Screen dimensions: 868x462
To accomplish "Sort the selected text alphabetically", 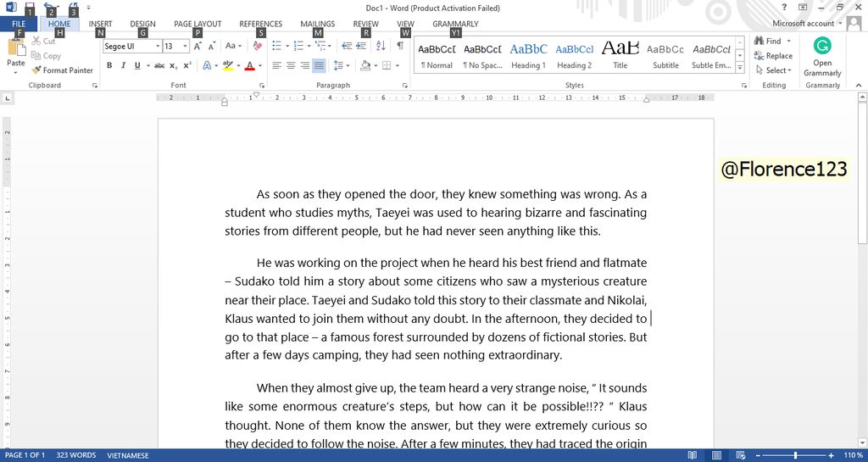I will pyautogui.click(x=381, y=47).
